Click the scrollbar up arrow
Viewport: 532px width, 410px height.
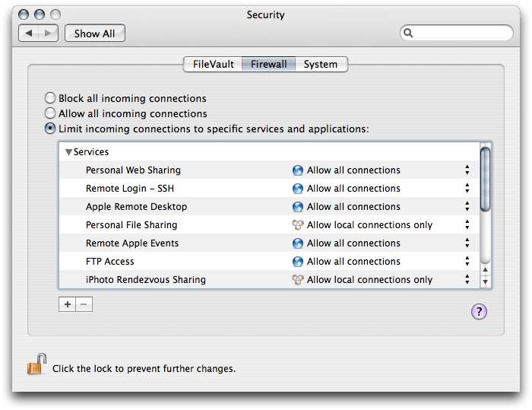click(485, 270)
